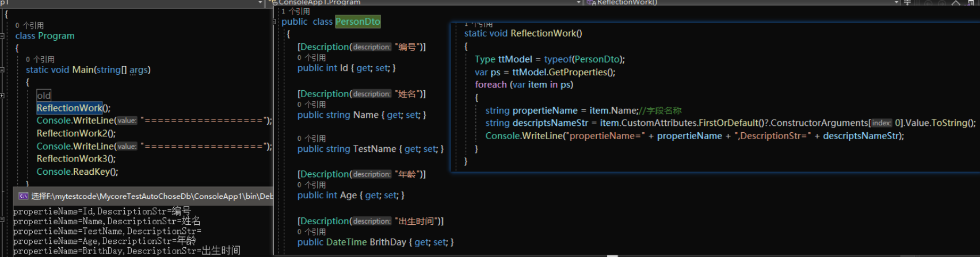This screenshot has width=980, height=257.
Task: Click the Console.WriteLine just above ReflectionWork2
Action: (154, 121)
